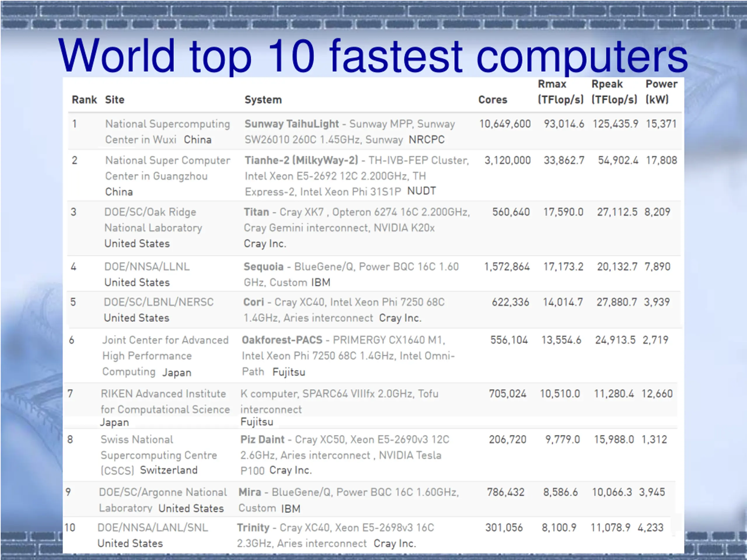Viewport: 747px width, 560px height.
Task: Click Rpeak value '125,435.9'
Action: [x=616, y=124]
